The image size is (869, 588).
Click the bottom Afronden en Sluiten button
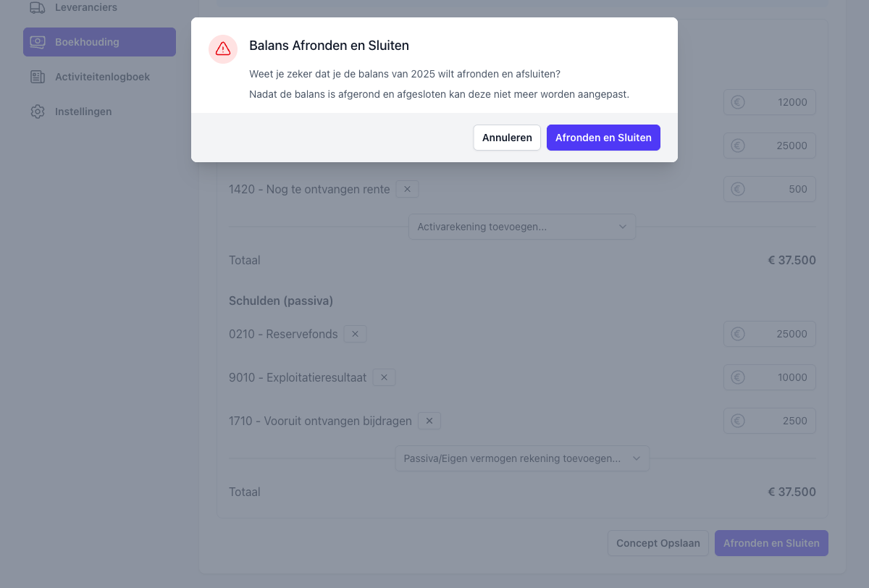(771, 543)
